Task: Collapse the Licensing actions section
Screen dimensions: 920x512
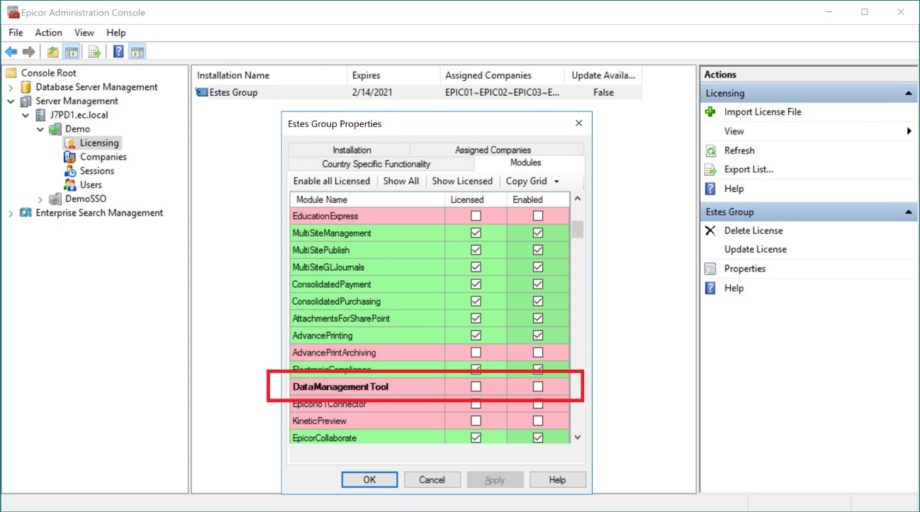Action: (x=908, y=93)
